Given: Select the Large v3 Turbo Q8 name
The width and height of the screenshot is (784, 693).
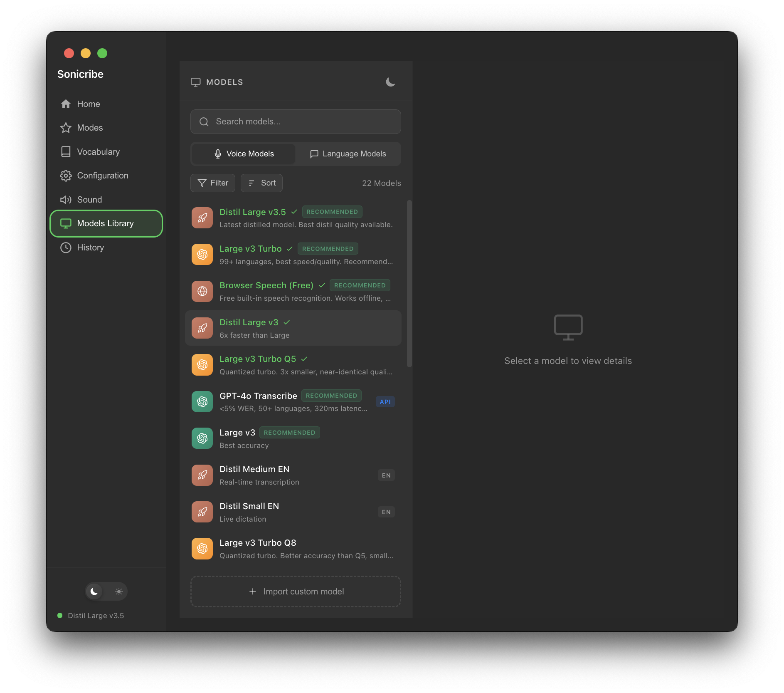Looking at the screenshot, I should tap(258, 543).
